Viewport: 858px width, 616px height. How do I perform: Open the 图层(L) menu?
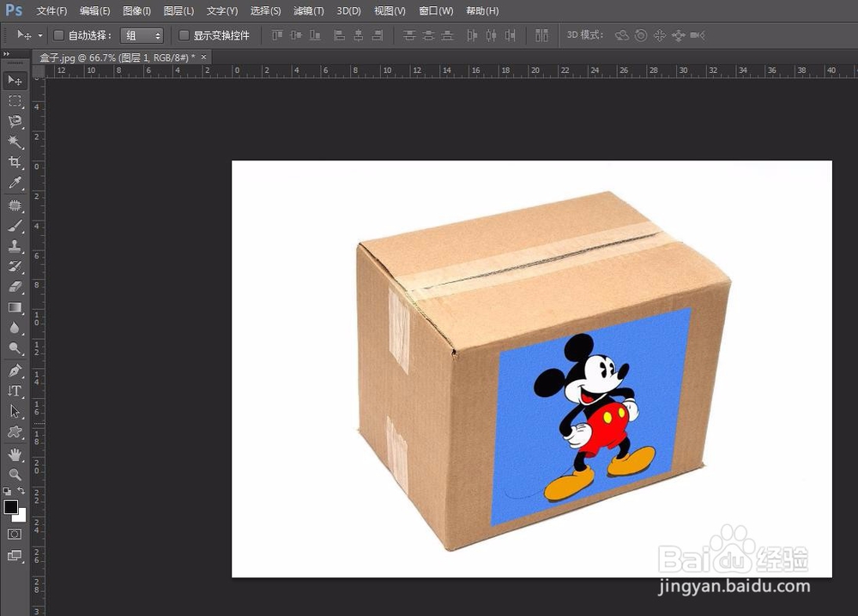[x=179, y=11]
